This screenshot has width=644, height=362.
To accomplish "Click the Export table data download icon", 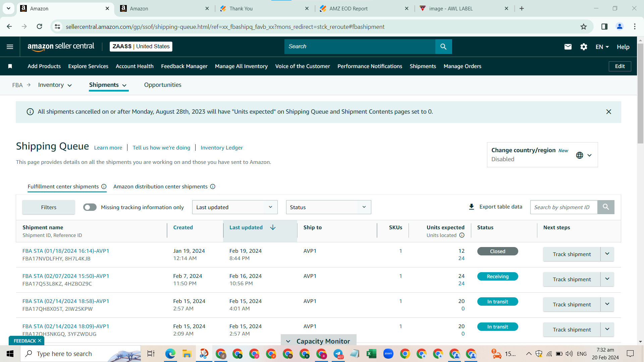I will (x=471, y=207).
